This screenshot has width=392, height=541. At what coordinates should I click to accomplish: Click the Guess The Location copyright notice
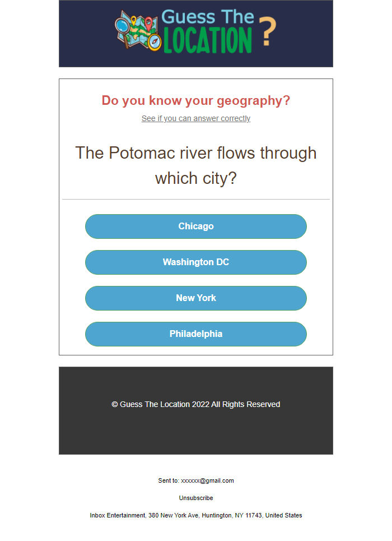click(x=196, y=404)
